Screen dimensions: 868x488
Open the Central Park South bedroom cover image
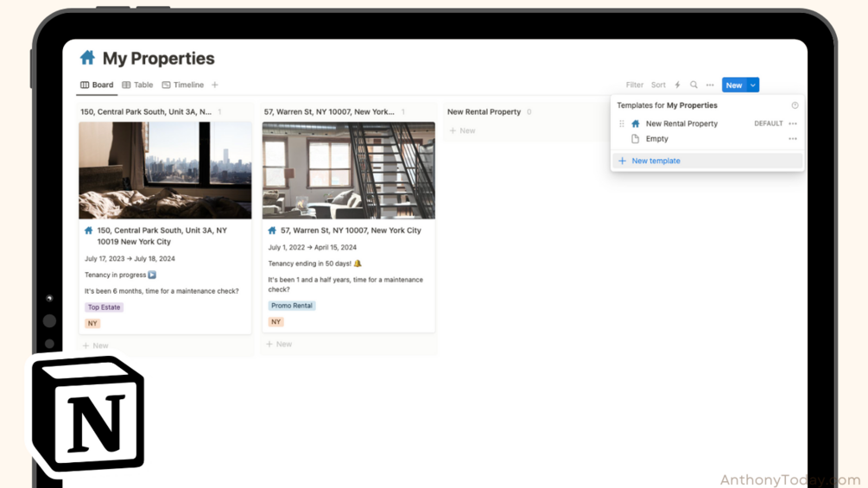[165, 170]
